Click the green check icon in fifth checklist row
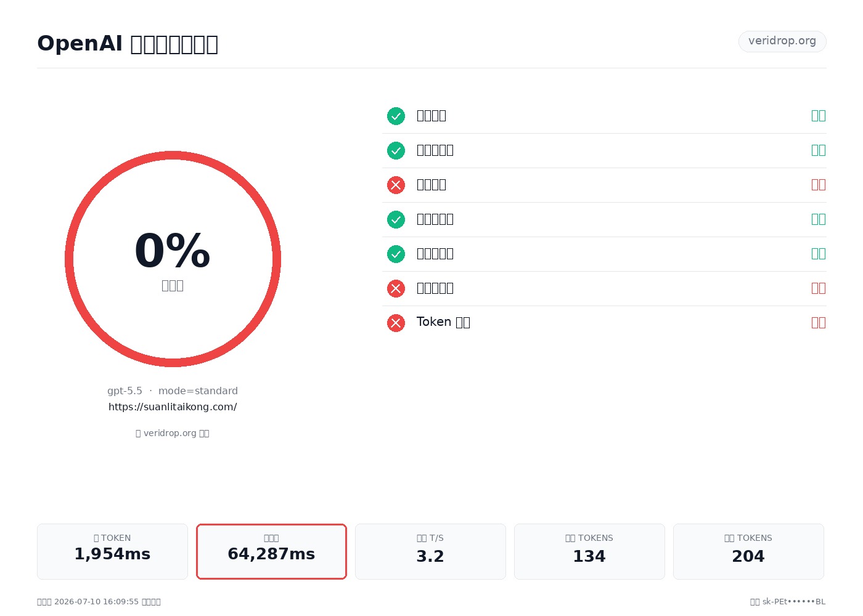863x616 pixels. 396,254
